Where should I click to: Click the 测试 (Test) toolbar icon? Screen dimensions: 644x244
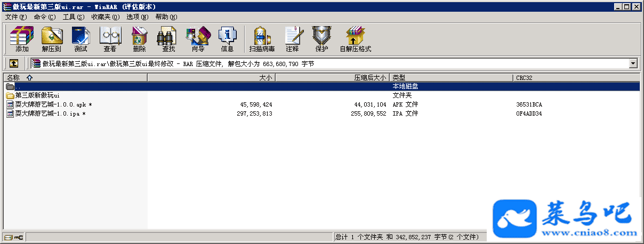click(80, 36)
